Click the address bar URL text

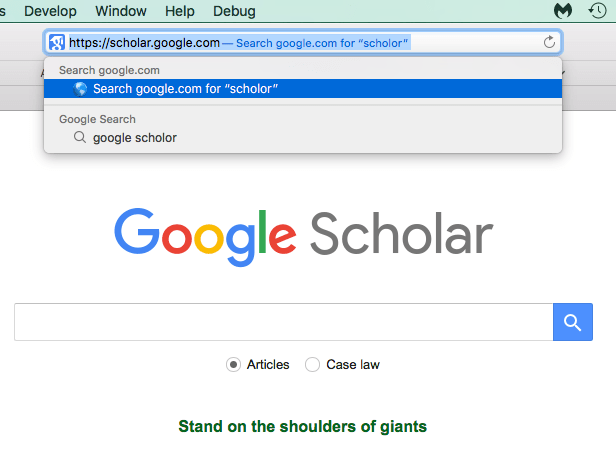tap(144, 43)
